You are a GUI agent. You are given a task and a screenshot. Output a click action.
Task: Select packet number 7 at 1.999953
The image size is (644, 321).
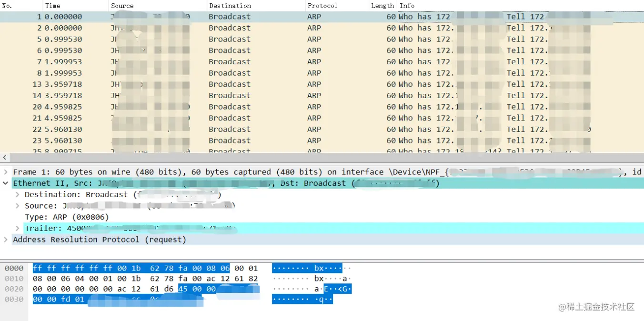[322, 61]
